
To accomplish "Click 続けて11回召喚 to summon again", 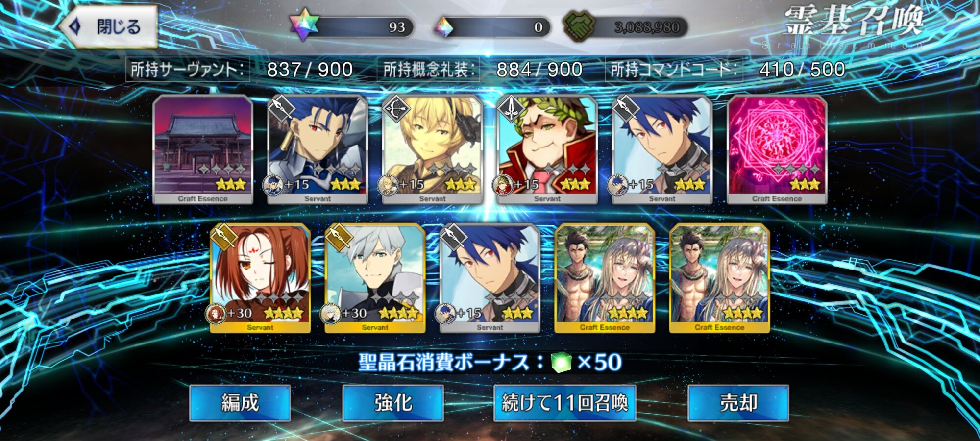I will coord(565,403).
